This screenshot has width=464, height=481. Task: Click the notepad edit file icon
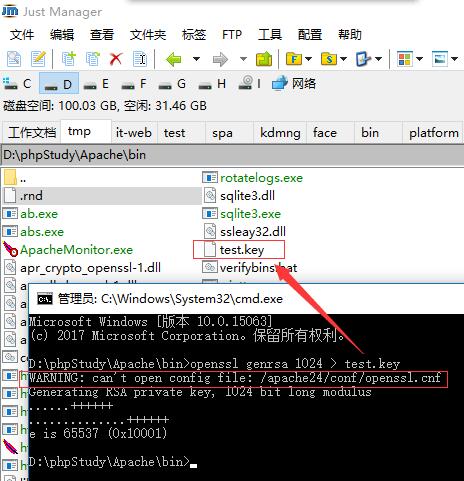[38, 59]
